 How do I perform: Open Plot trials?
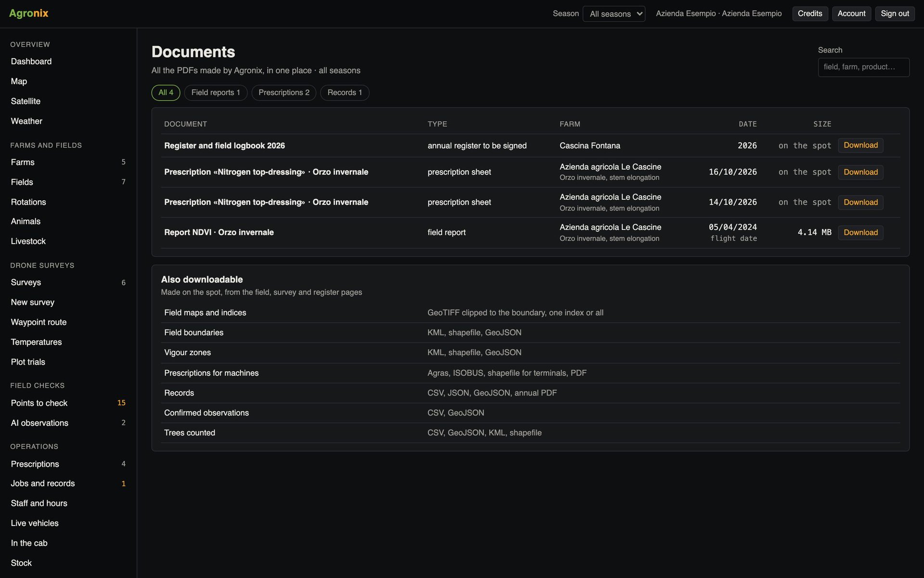[x=68, y=362]
